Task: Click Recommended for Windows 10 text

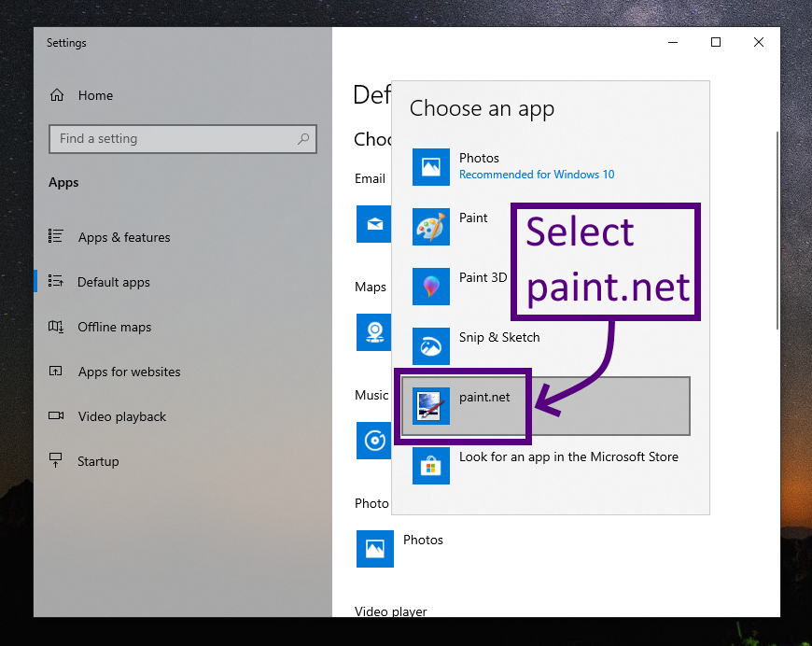Action: click(537, 175)
